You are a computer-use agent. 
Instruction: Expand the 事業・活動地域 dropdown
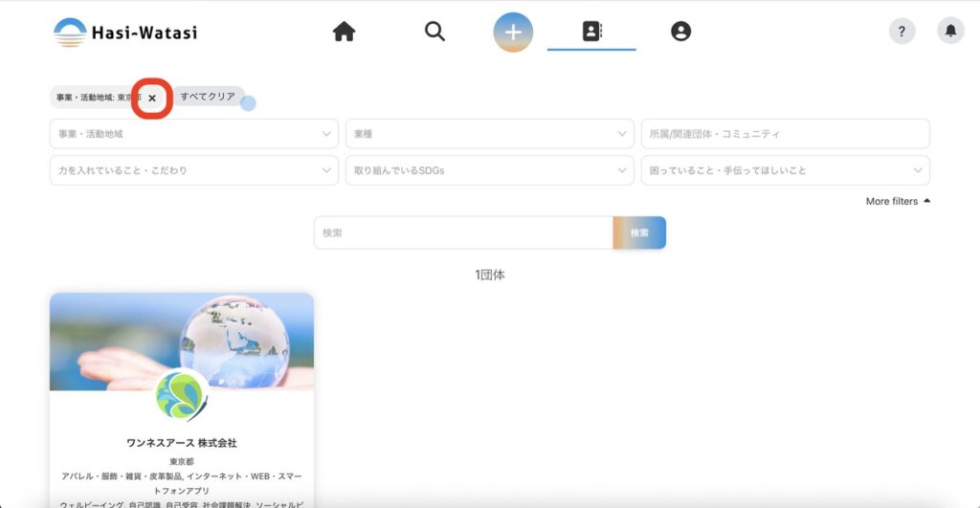pyautogui.click(x=193, y=134)
